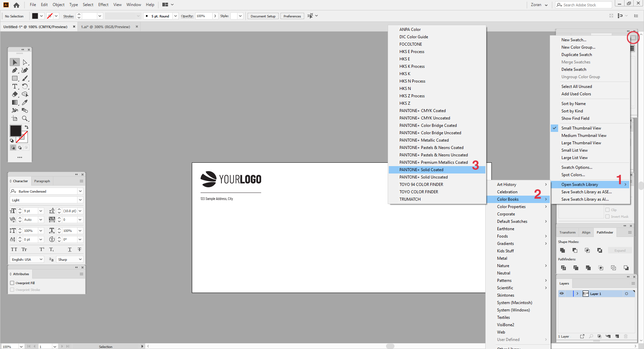Pick the Zoom magnifier tool
The image size is (644, 349).
click(x=25, y=118)
